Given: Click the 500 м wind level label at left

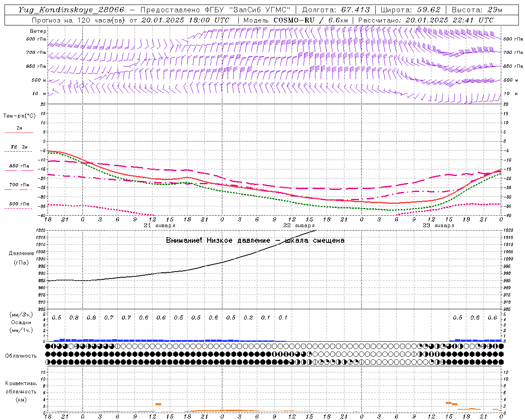Looking at the screenshot, I should [39, 80].
